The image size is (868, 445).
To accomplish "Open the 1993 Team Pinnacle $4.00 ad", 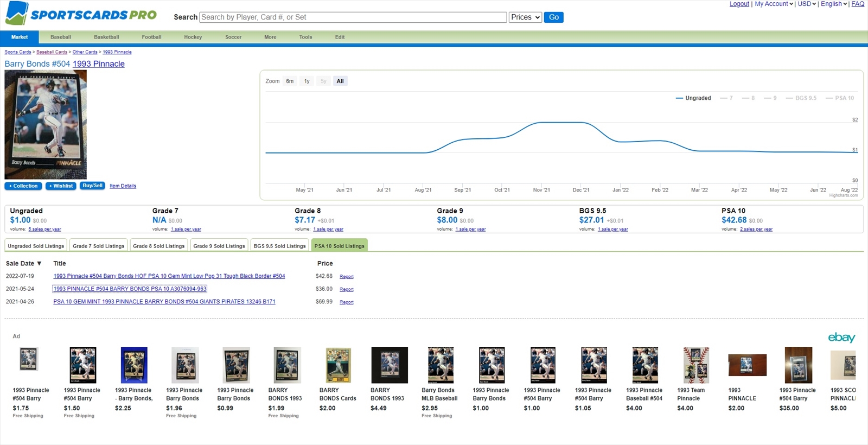I will 695,379.
